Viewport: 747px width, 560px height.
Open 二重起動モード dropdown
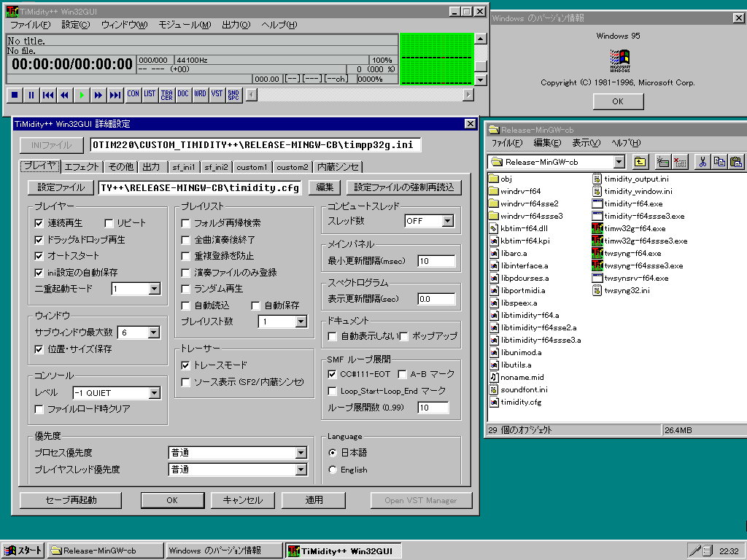(155, 289)
